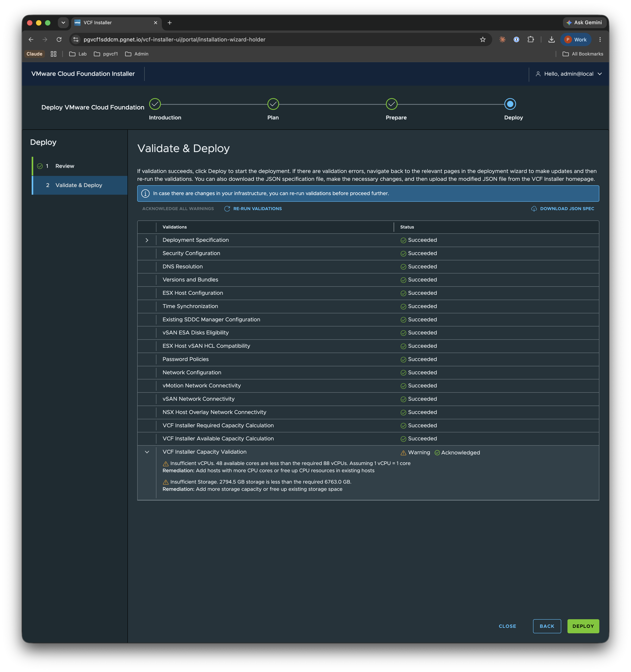The height and width of the screenshot is (672, 631).
Task: Open the Hello, admin@local user dropdown
Action: (569, 74)
